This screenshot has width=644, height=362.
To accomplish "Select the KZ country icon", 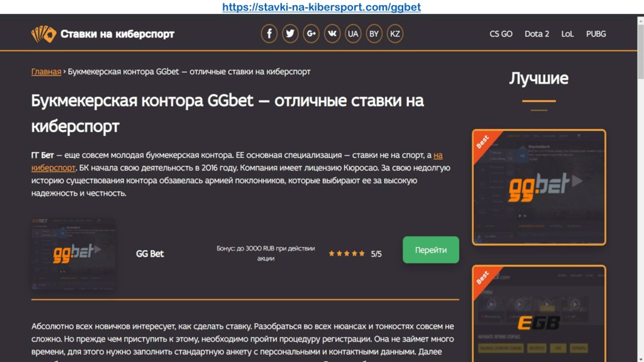I will [x=395, y=34].
